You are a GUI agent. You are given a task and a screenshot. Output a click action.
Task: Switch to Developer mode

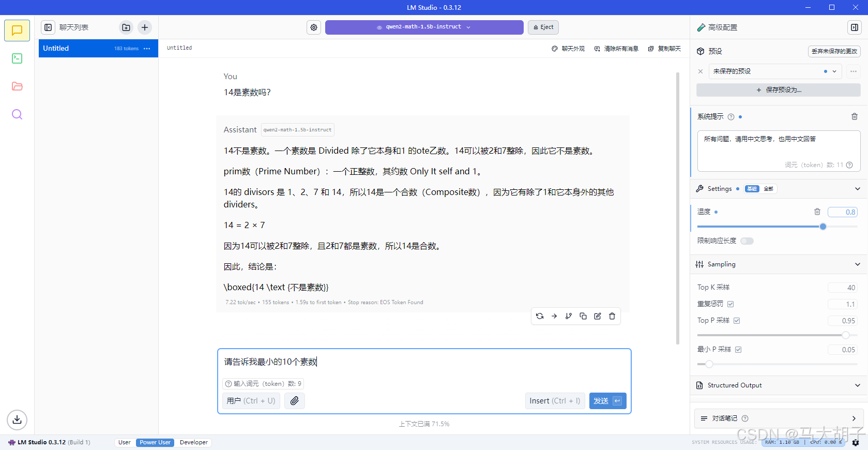pyautogui.click(x=194, y=443)
